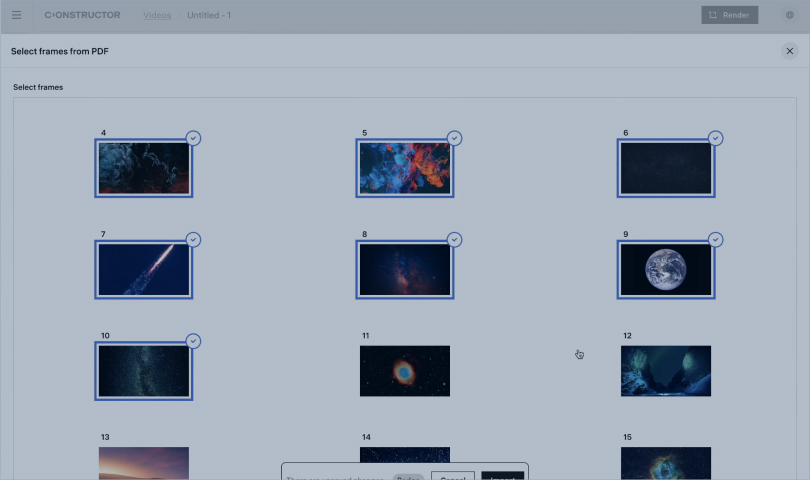Uncheck the checkmark on frame 4
This screenshot has height=480, width=810.
(193, 138)
